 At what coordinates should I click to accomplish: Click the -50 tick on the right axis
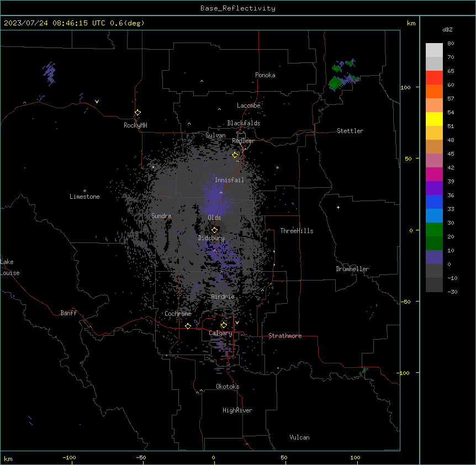405,302
